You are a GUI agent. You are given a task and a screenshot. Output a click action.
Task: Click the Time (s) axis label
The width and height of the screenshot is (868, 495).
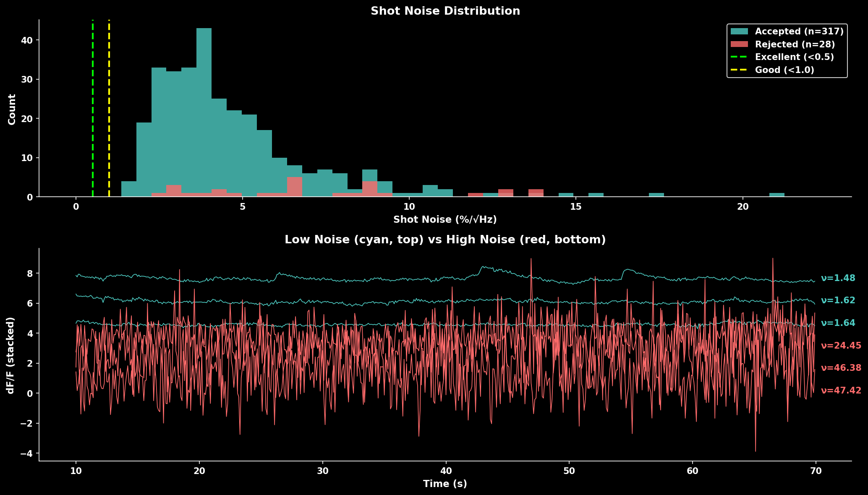point(445,484)
